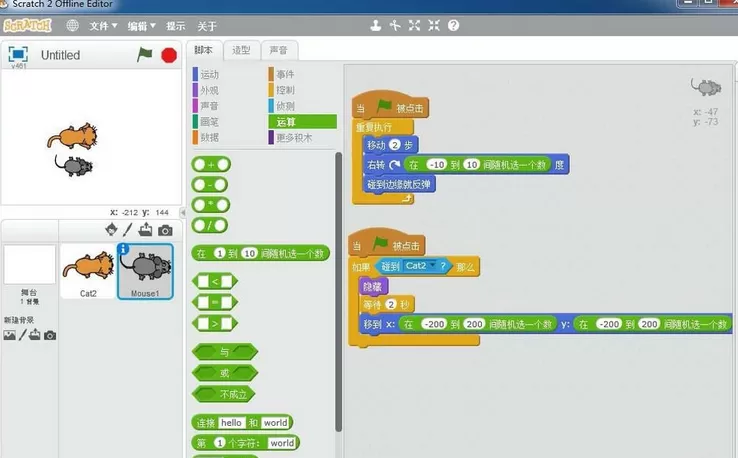Click the greater-than comparison block

point(215,323)
